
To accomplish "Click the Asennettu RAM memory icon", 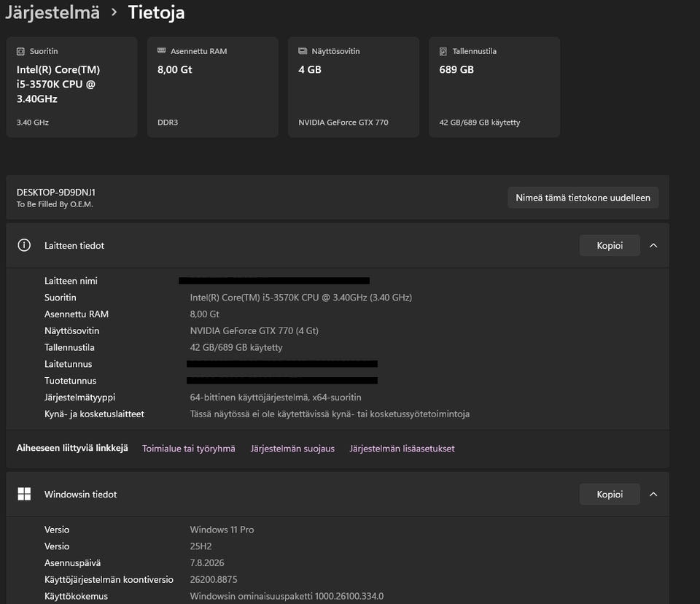I will point(162,51).
